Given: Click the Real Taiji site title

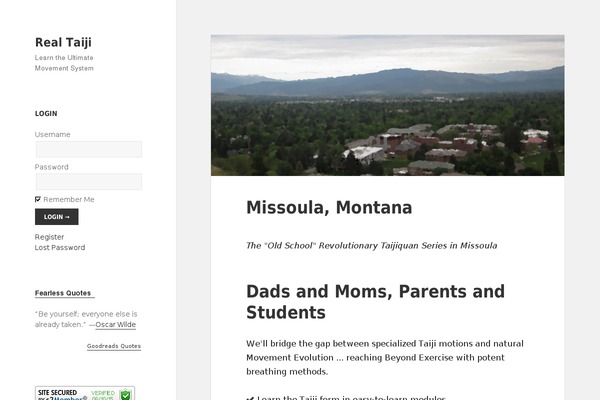Looking at the screenshot, I should tap(63, 42).
